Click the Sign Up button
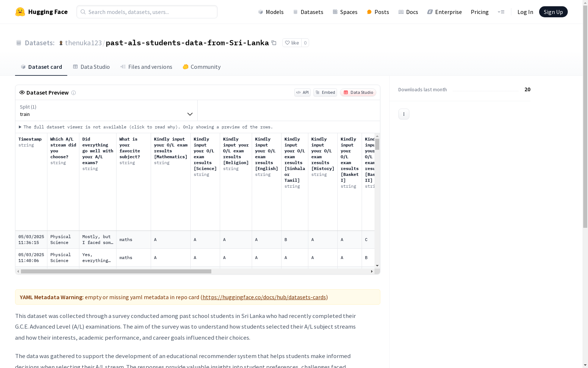Viewport: 588px width, 368px height. [553, 12]
